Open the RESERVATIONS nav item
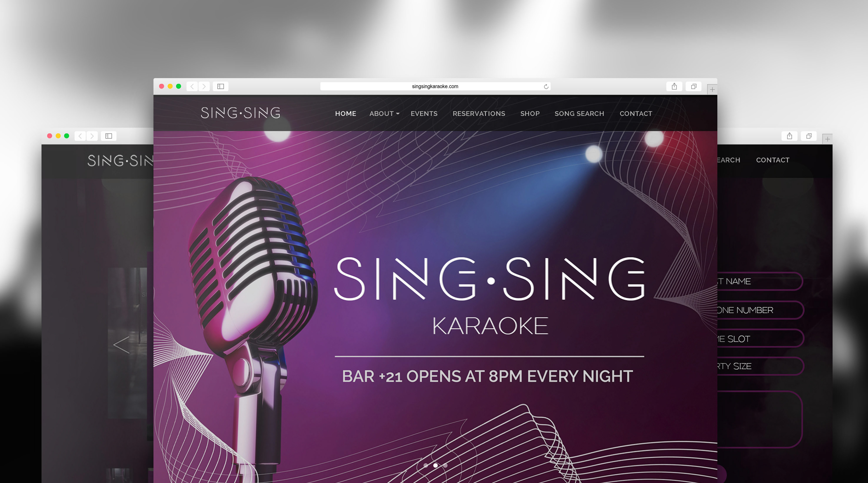 [479, 114]
